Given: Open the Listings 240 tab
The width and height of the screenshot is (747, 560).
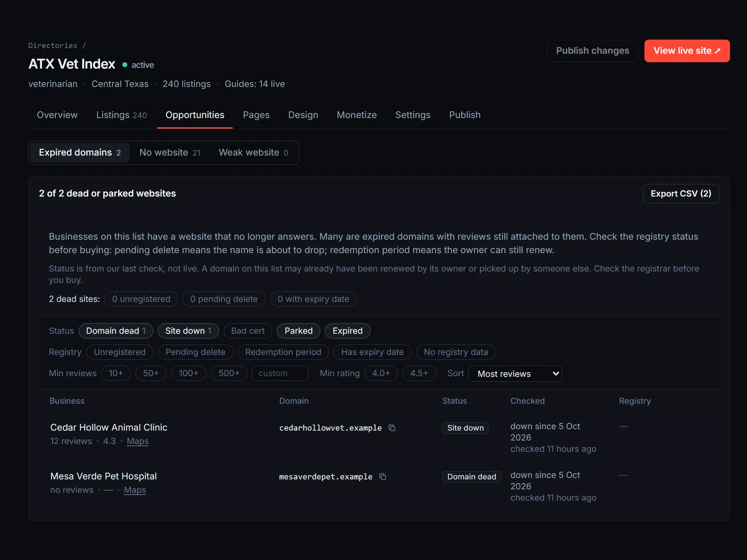Looking at the screenshot, I should 122,115.
